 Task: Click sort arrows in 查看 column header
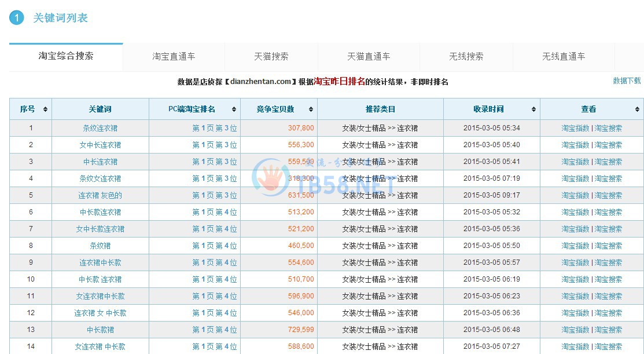tap(637, 110)
